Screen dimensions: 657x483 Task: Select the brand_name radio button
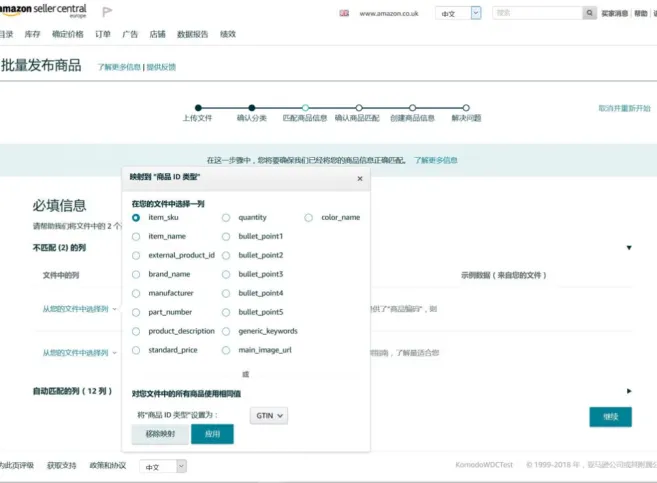click(136, 274)
